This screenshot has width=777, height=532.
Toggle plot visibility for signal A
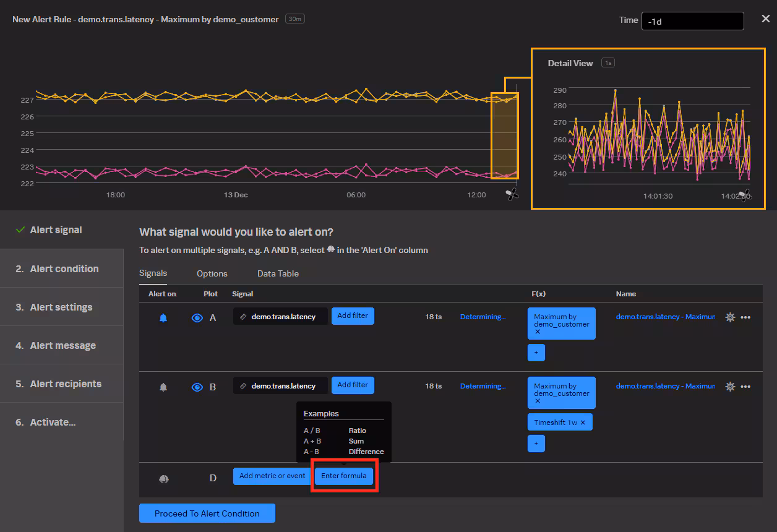197,318
